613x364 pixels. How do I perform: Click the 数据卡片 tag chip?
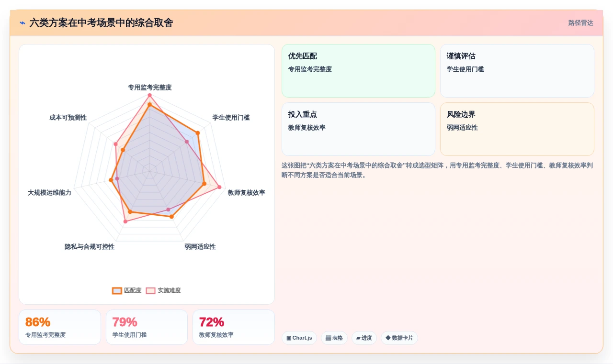click(399, 338)
